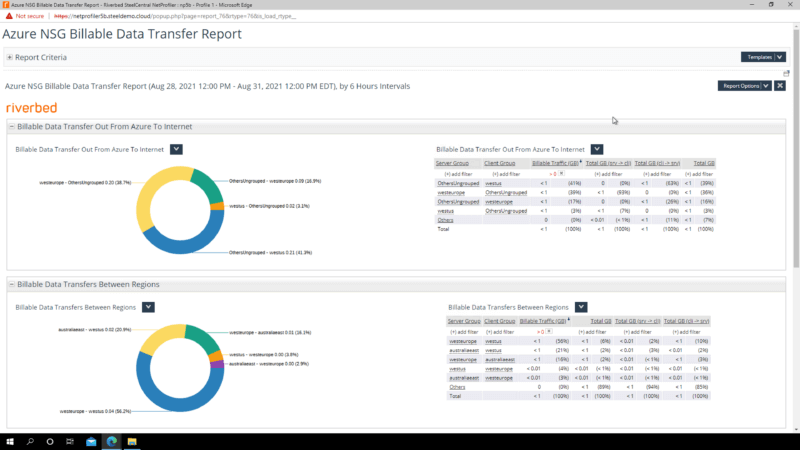Click chart label 'australiaeast - westus 0.02 (20.9%)'

94,330
